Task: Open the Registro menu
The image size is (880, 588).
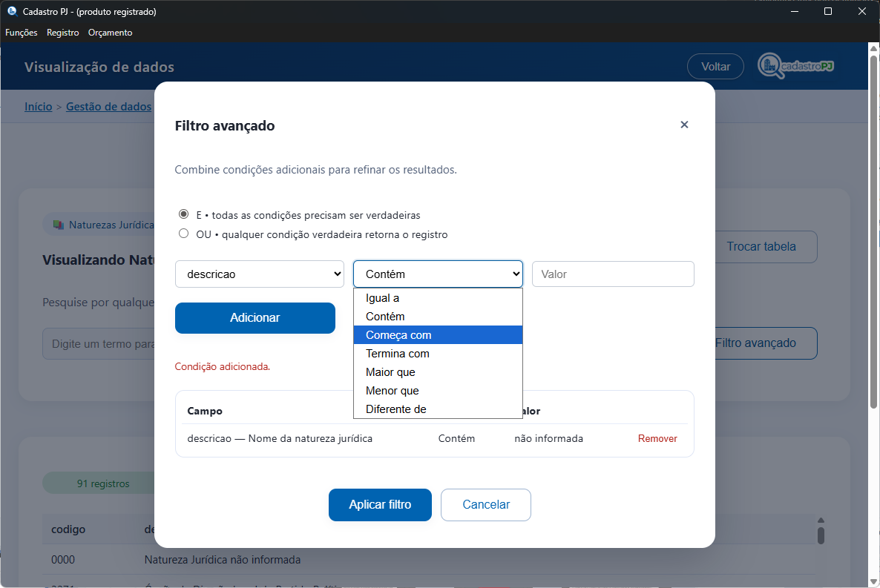Action: 62,33
